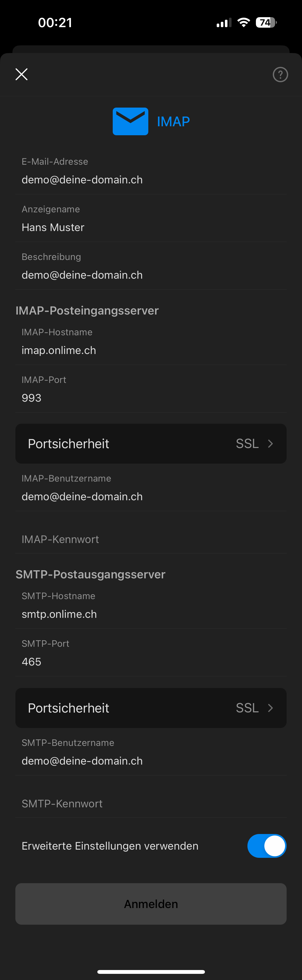Edit SMTP-Hostname smtp.onlime.ch field
The height and width of the screenshot is (980, 302).
coord(151,606)
